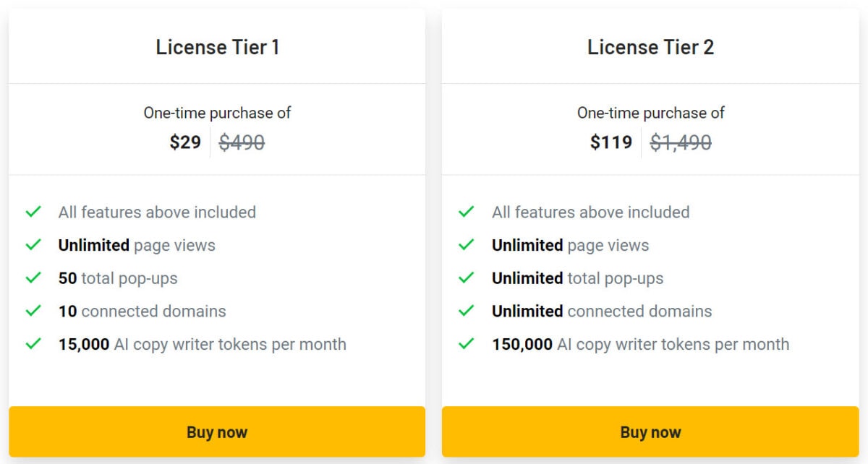Click the checkmark beside '15,000 AI copy writer tokens'
Image resolution: width=868 pixels, height=464 pixels.
click(33, 344)
